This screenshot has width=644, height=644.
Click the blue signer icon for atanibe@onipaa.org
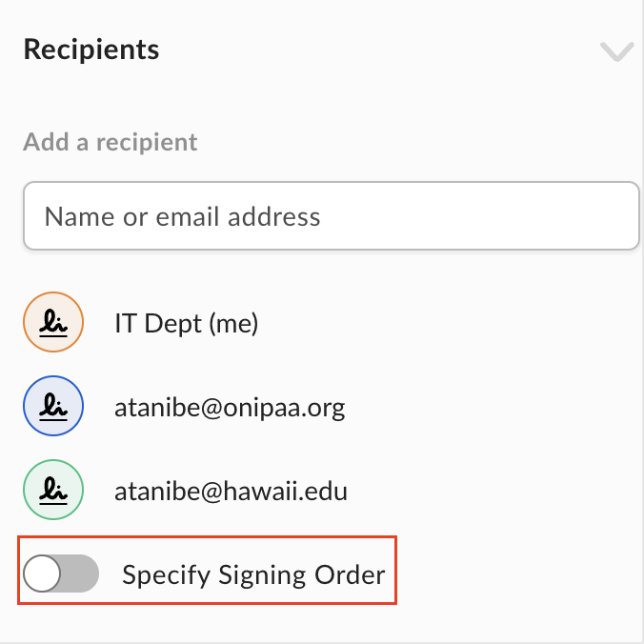53,406
